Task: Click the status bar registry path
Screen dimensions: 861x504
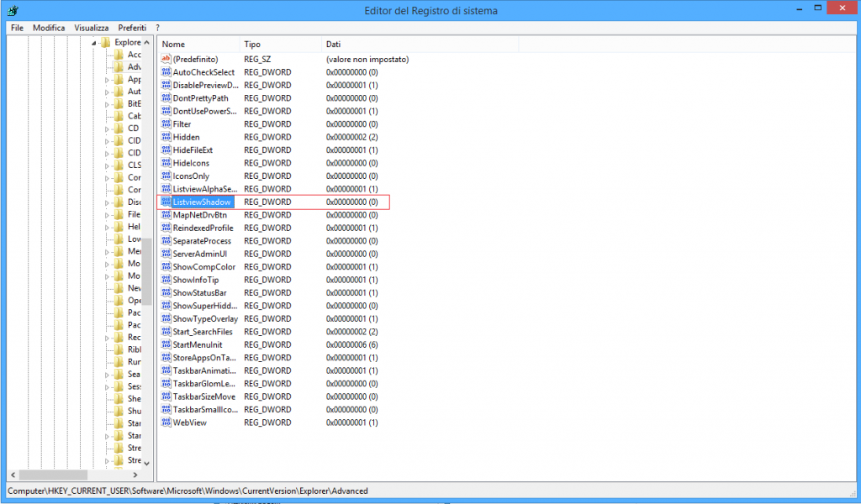Action: click(188, 491)
